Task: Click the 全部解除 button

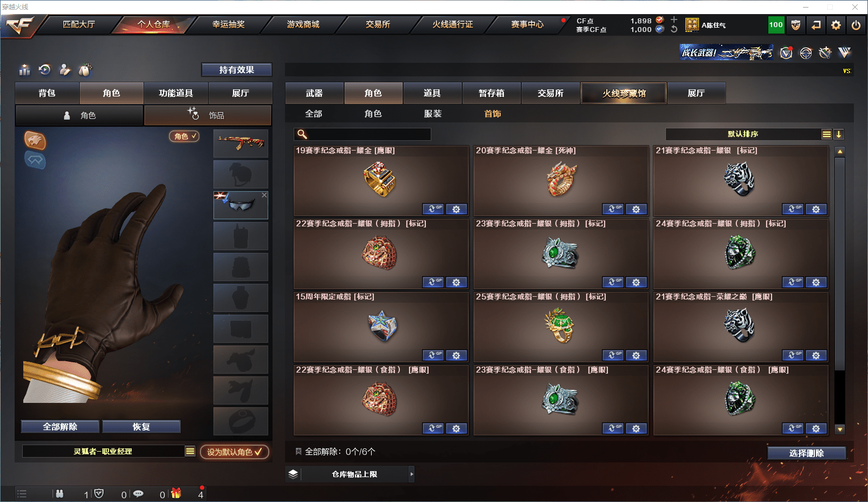Action: (x=60, y=427)
